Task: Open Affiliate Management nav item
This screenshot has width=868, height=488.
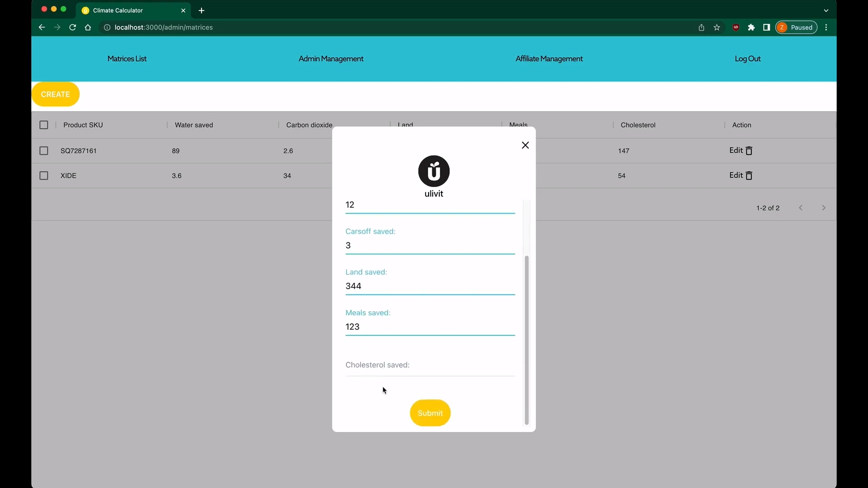Action: tap(549, 59)
